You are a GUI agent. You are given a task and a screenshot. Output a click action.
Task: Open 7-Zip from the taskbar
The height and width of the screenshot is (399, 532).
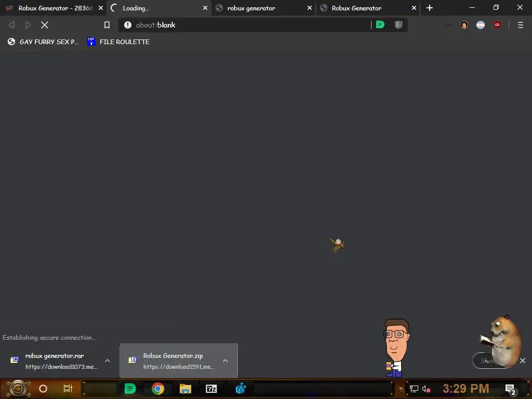(x=211, y=389)
